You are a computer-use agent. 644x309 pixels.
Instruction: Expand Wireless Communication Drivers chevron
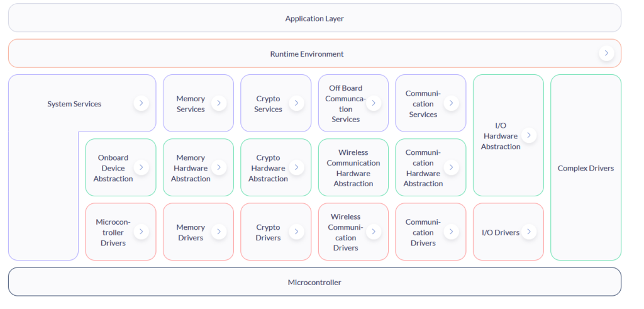tap(374, 232)
